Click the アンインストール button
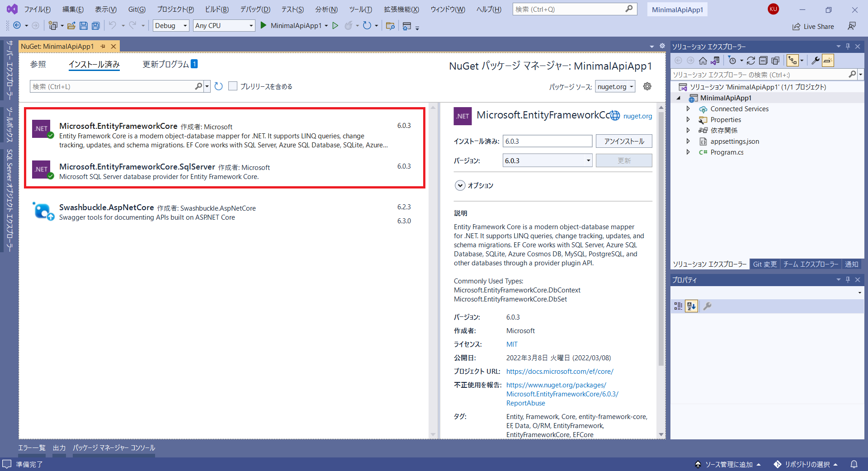This screenshot has height=471, width=868. pos(624,141)
